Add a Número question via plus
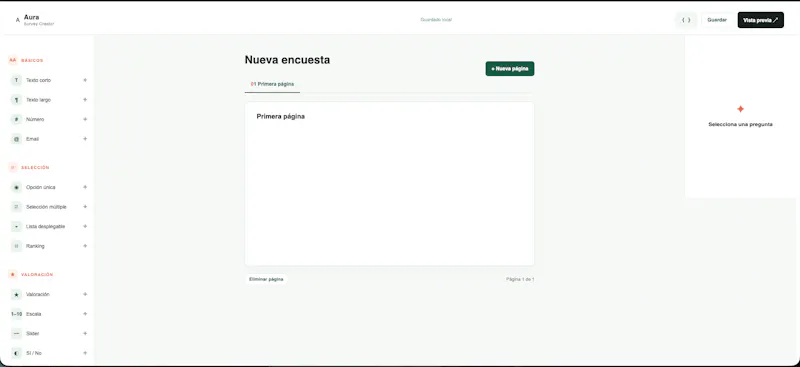 tap(85, 119)
